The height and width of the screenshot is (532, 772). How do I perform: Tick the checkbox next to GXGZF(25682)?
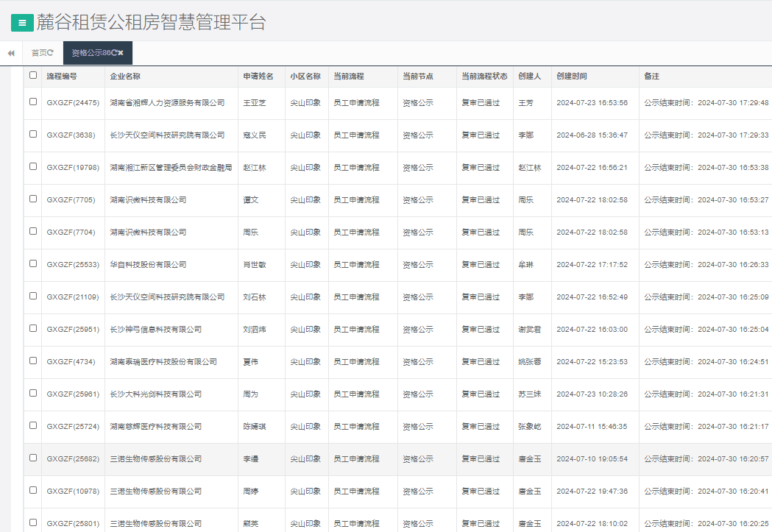point(33,458)
